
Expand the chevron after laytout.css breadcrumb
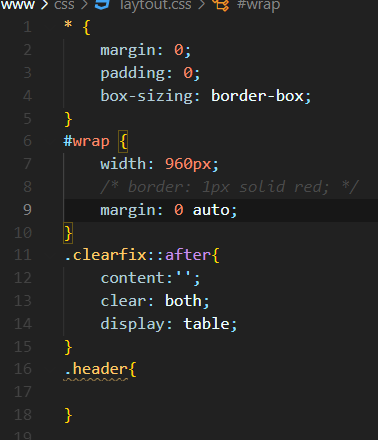pos(201,5)
